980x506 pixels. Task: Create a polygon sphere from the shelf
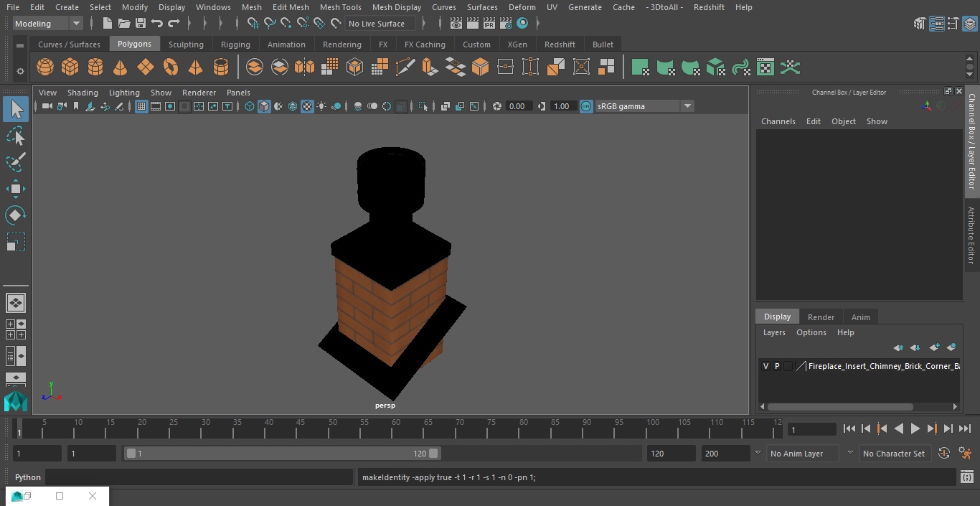[x=45, y=67]
